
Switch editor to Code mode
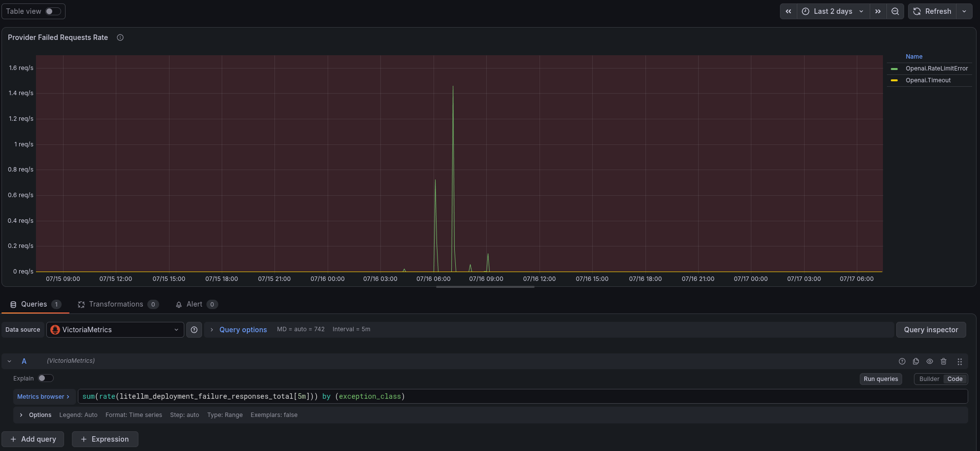(x=955, y=379)
